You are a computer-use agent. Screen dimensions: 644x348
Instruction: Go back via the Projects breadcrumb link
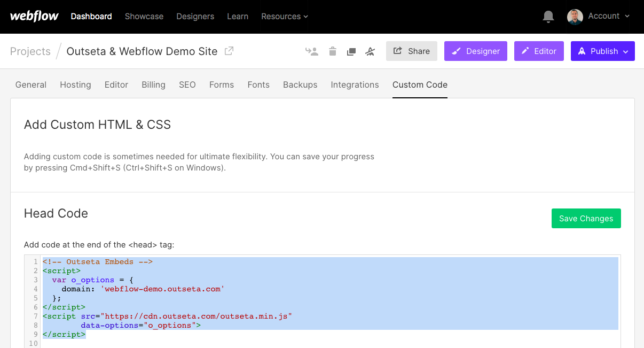point(30,51)
